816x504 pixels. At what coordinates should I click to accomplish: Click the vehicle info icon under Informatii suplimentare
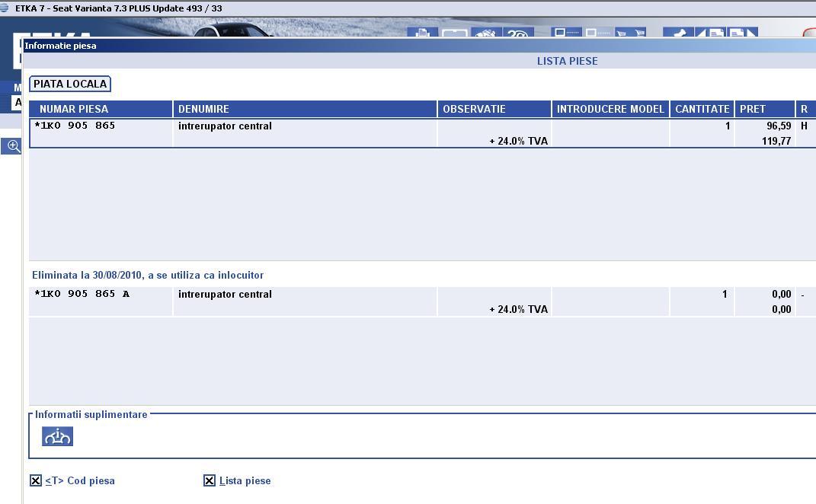coord(57,436)
